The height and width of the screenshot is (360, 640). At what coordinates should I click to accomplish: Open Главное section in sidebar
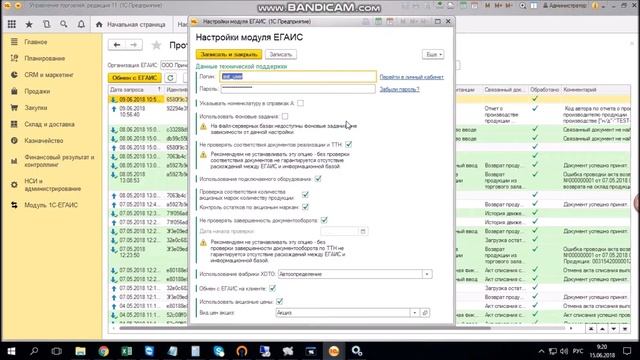click(36, 42)
